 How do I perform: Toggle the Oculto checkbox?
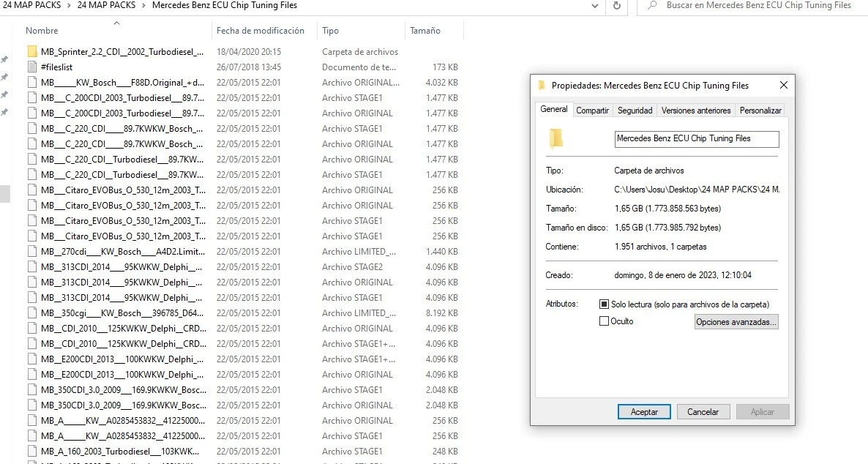click(x=604, y=321)
